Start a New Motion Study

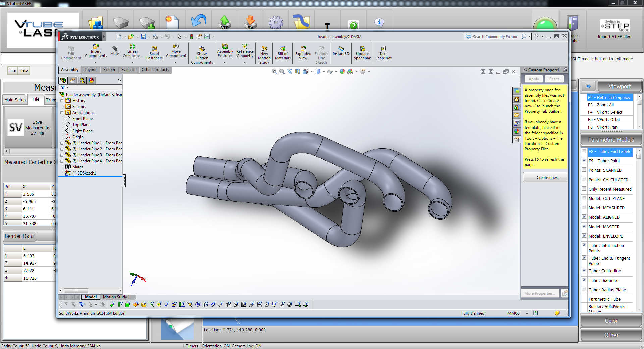264,49
